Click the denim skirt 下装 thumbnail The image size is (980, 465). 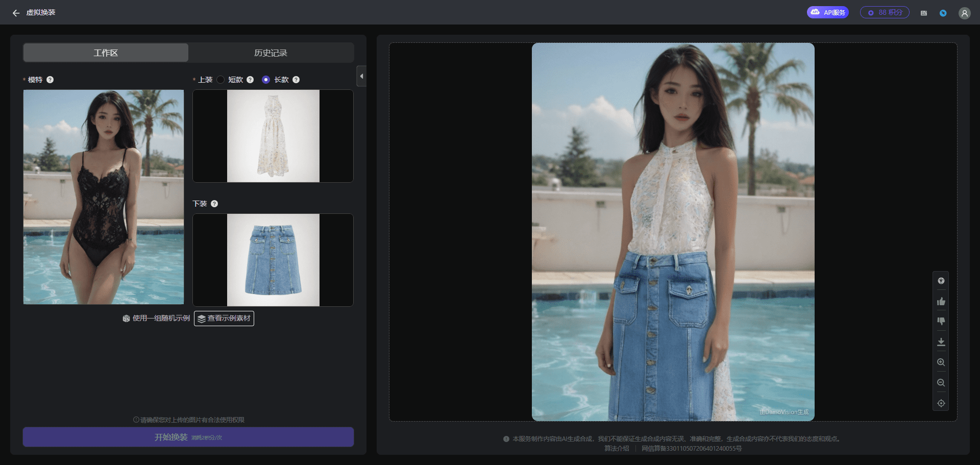click(273, 260)
